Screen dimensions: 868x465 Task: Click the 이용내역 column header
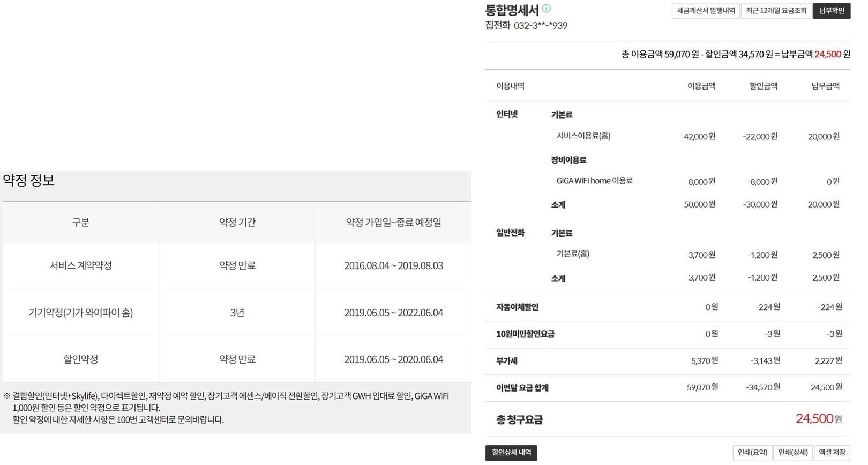510,86
